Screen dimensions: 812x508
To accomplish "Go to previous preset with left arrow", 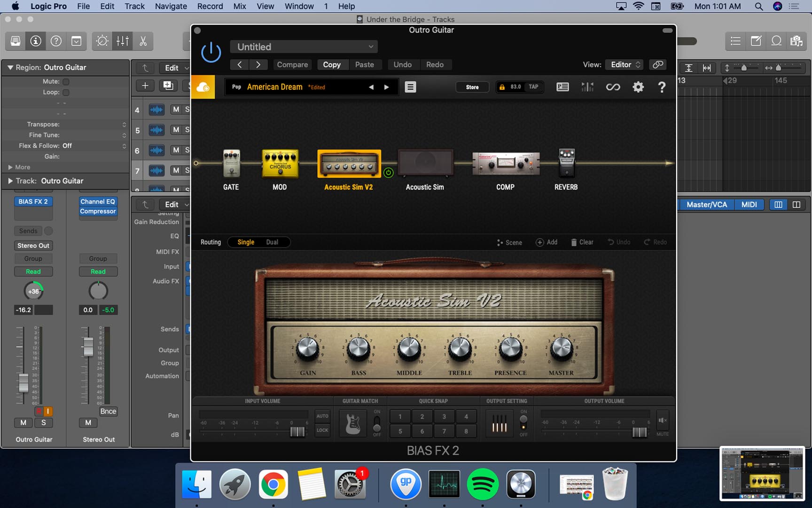I will (371, 87).
